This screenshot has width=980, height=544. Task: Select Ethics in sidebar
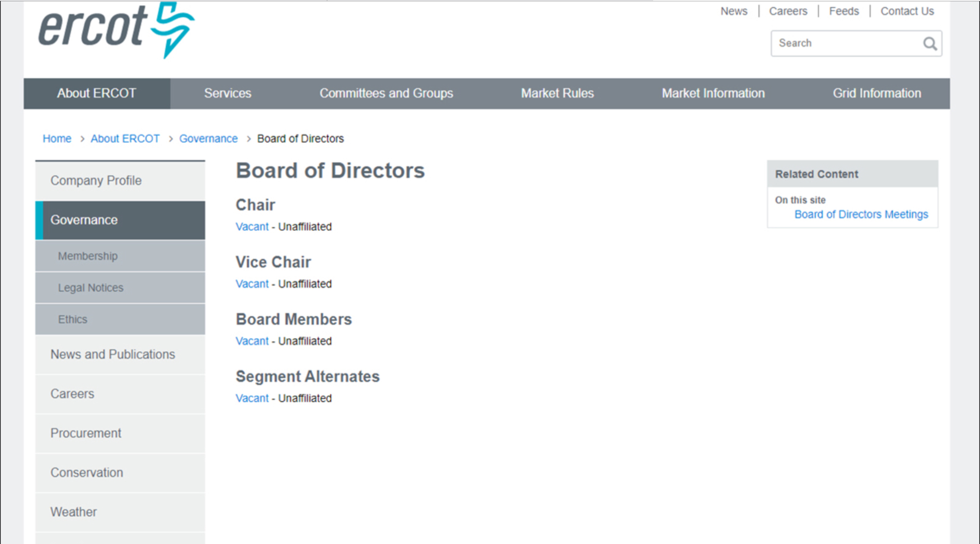120,319
